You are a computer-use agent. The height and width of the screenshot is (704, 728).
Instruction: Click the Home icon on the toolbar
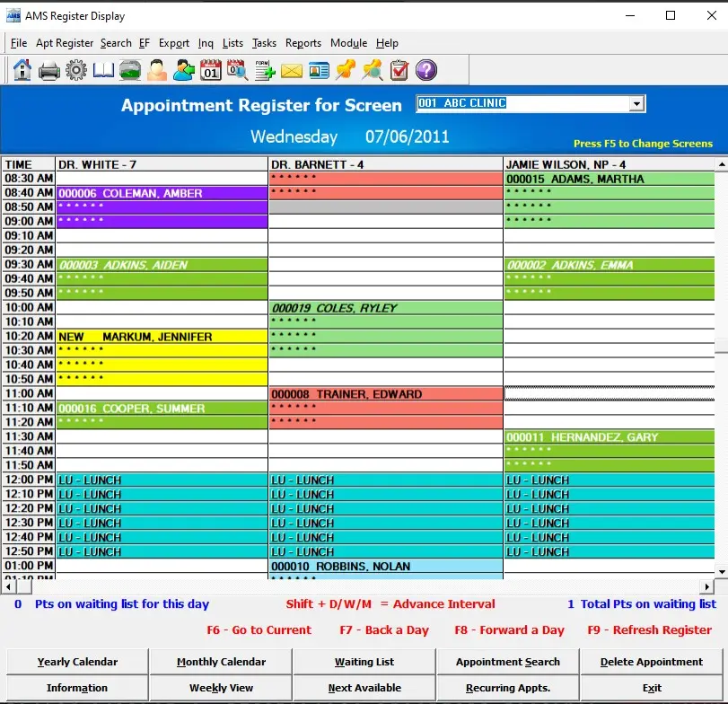(x=22, y=70)
